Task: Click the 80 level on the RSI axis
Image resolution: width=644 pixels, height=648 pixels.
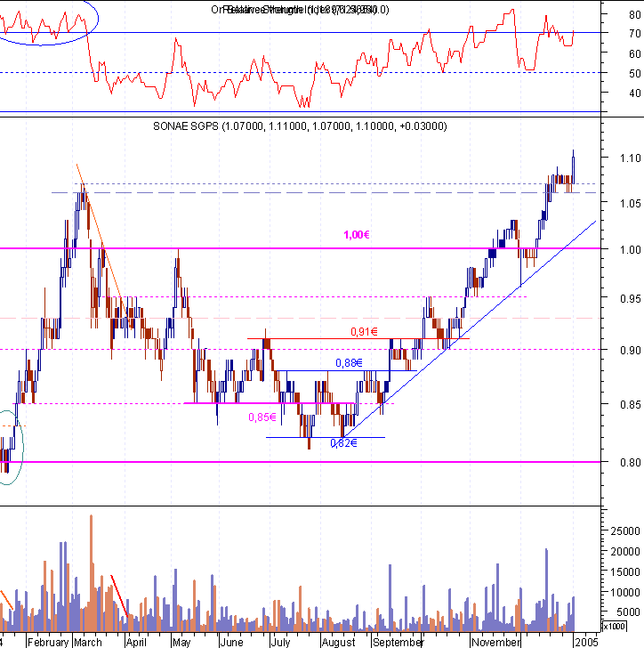Action: pyautogui.click(x=635, y=14)
